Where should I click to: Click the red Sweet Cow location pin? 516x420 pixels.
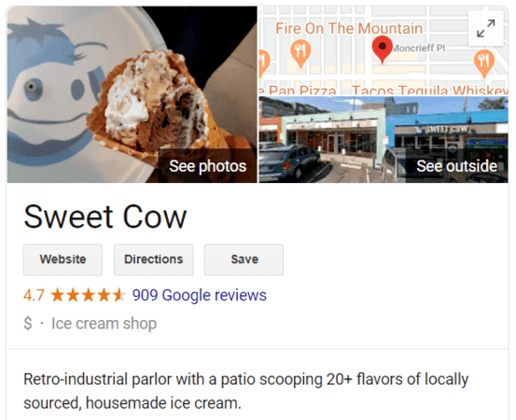(x=382, y=49)
